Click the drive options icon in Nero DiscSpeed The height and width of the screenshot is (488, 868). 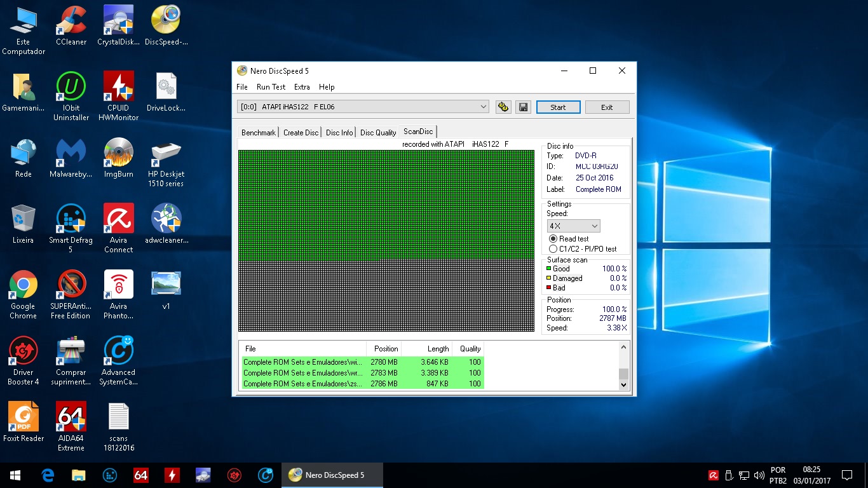click(503, 107)
